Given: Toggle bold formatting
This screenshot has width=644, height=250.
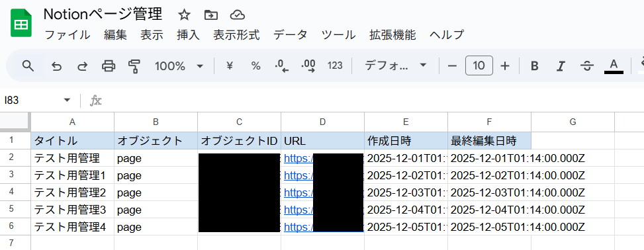Looking at the screenshot, I should coord(534,65).
